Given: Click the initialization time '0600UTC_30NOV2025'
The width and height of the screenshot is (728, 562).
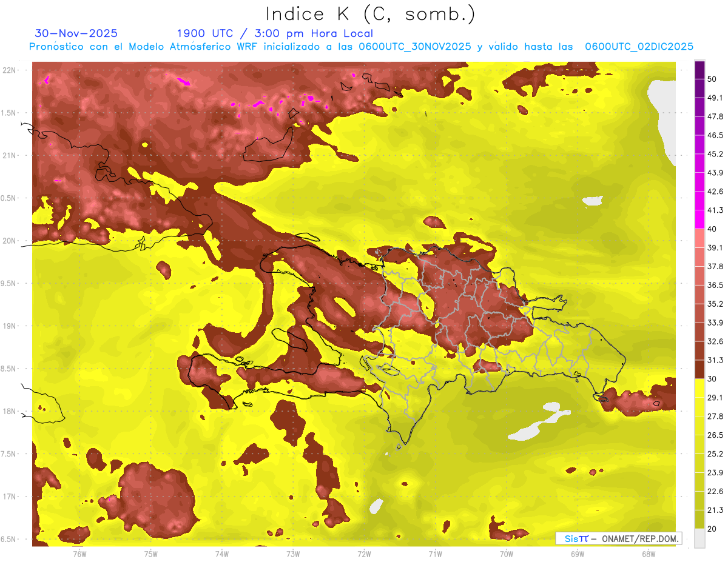Looking at the screenshot, I should point(415,47).
